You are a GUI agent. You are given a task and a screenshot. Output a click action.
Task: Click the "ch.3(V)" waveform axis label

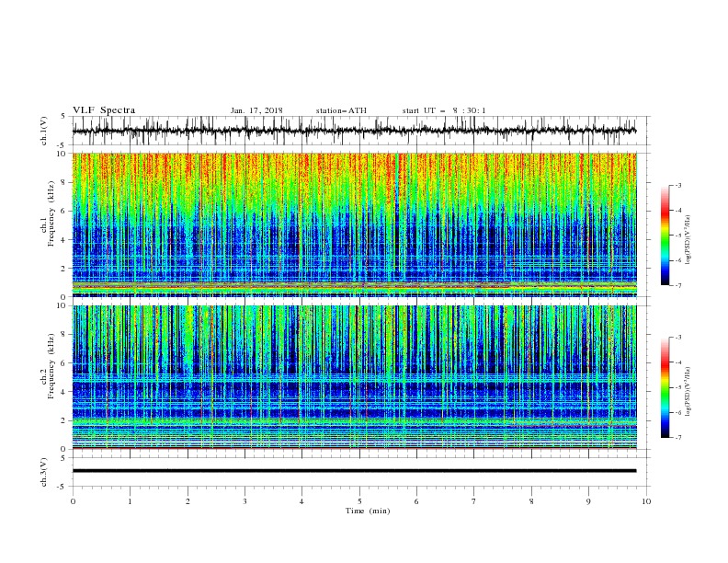click(x=44, y=472)
